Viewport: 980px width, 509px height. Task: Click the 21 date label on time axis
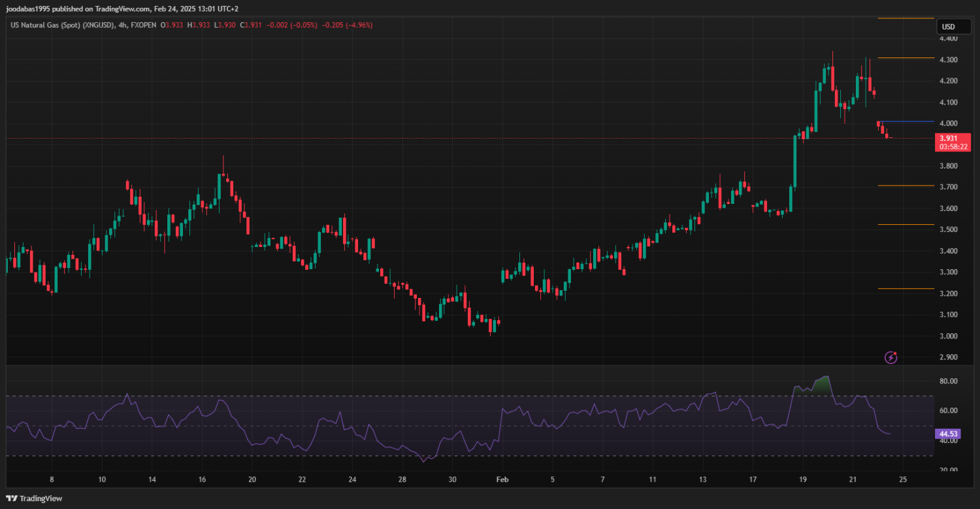tap(853, 479)
